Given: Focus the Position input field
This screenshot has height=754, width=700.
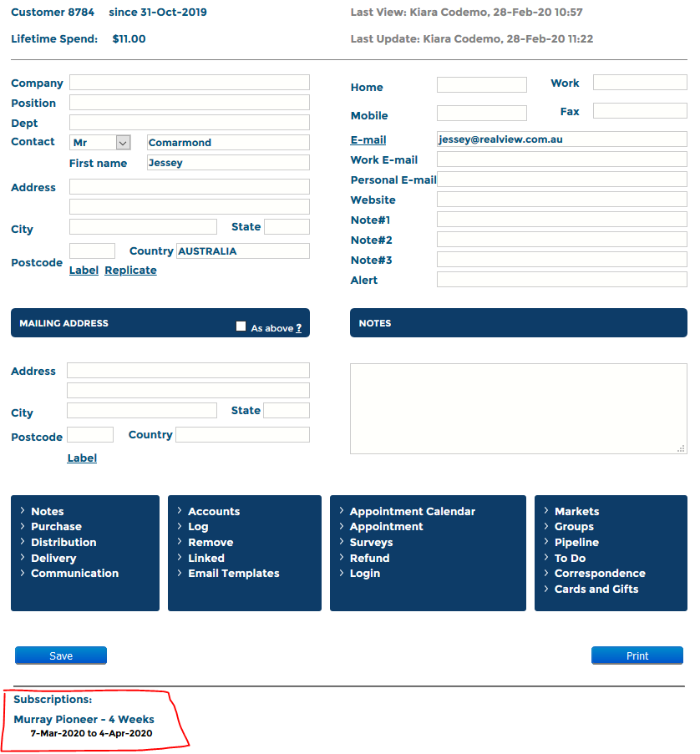Looking at the screenshot, I should coord(190,103).
